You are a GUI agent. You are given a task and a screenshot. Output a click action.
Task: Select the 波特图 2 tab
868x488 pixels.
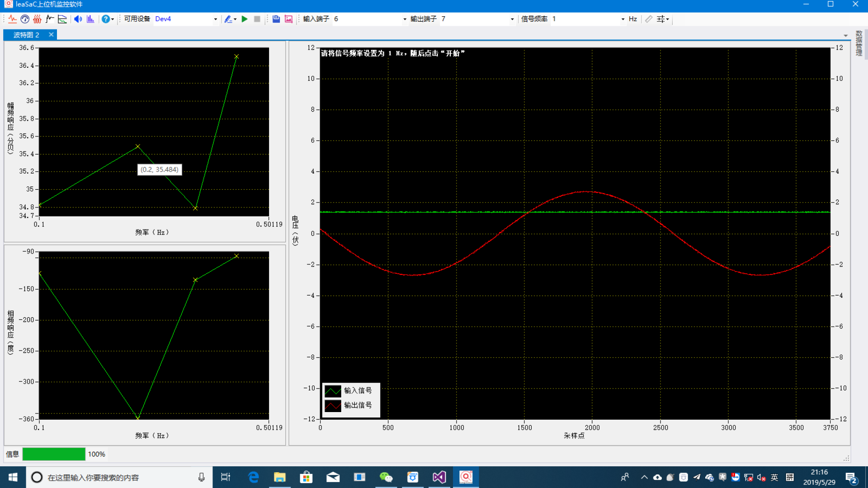[26, 35]
